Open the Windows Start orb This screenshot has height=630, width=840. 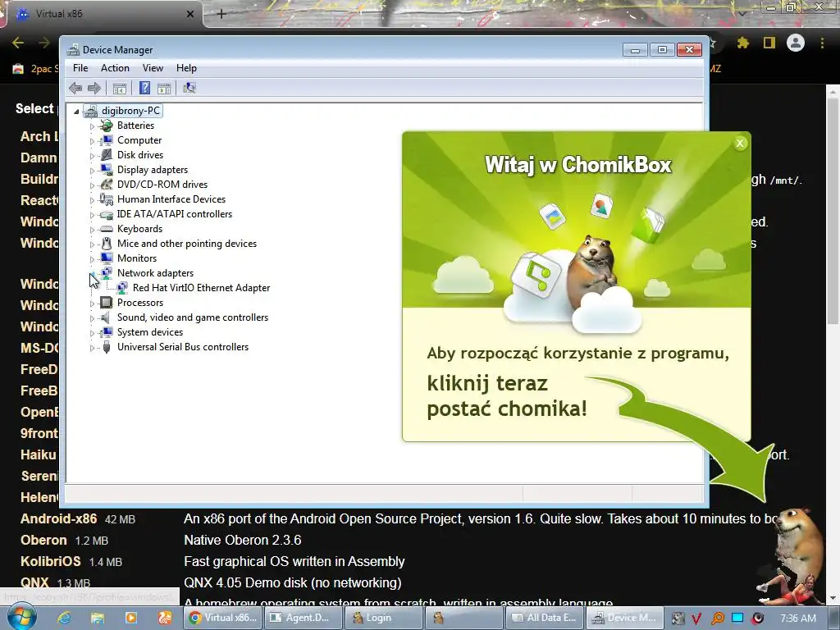21,617
